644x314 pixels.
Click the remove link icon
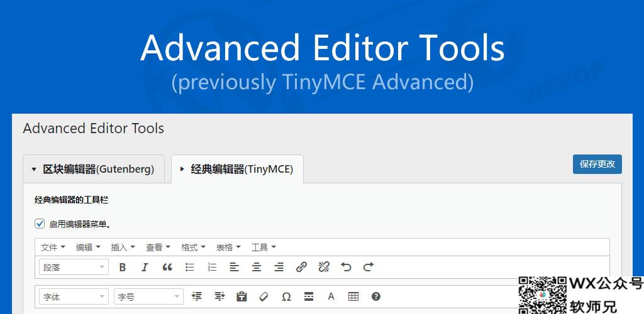point(324,268)
